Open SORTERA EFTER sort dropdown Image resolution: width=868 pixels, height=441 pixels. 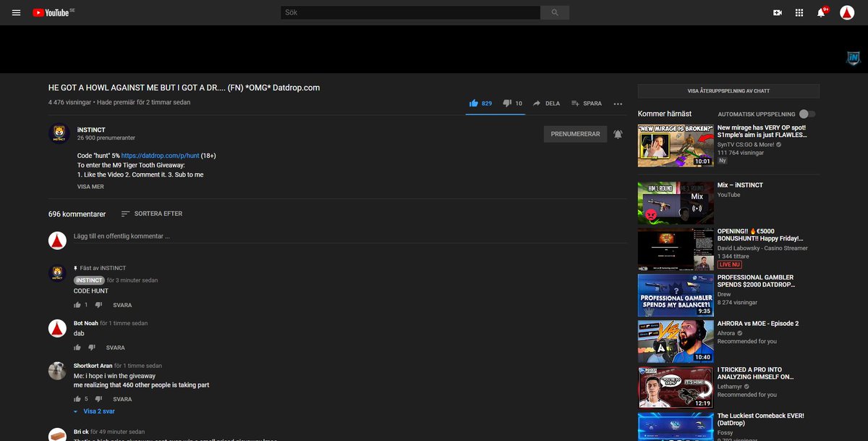coord(152,214)
